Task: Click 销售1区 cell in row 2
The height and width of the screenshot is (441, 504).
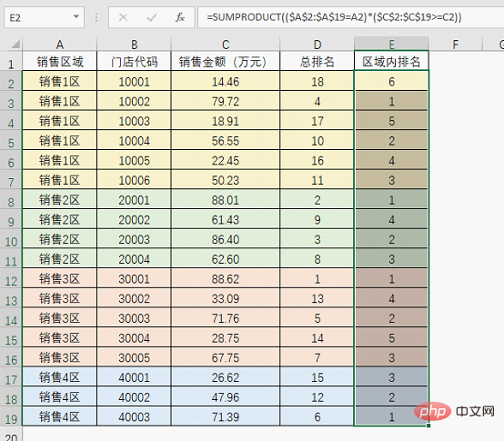Action: click(x=59, y=82)
